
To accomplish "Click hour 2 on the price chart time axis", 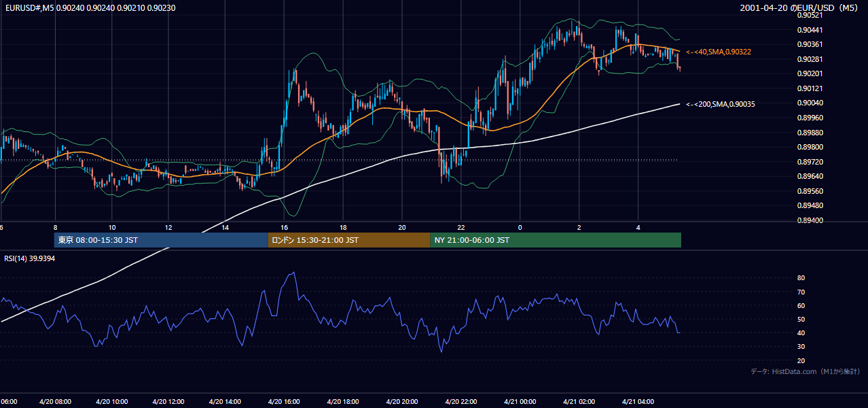I will click(x=579, y=227).
